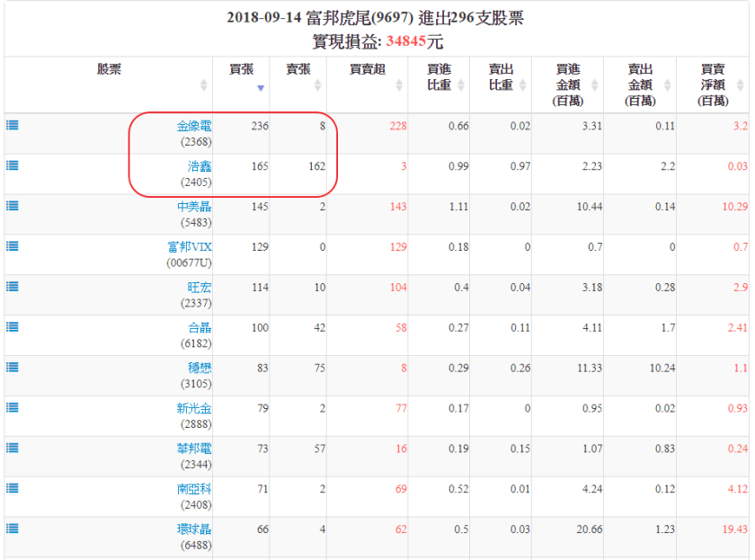Sort by 賣出金額 column header
This screenshot has height=560, width=755.
pos(640,84)
